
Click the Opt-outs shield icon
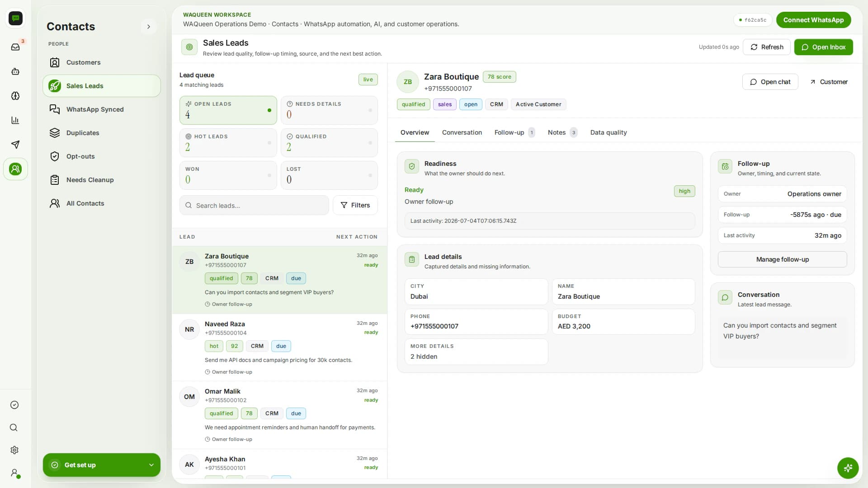[55, 156]
